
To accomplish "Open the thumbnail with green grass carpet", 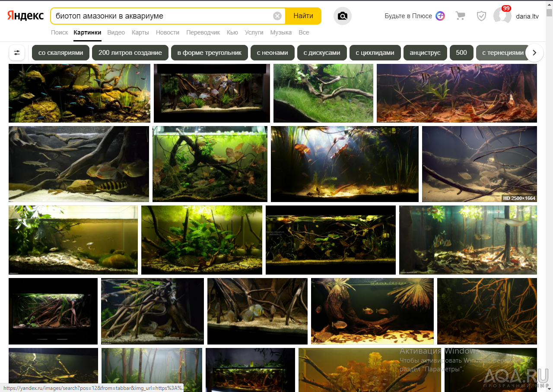I will [323, 93].
